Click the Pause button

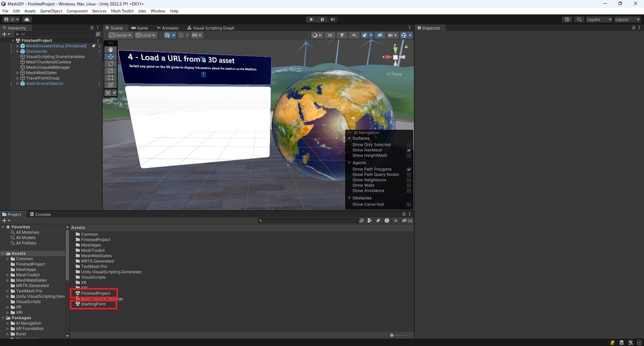tap(322, 19)
